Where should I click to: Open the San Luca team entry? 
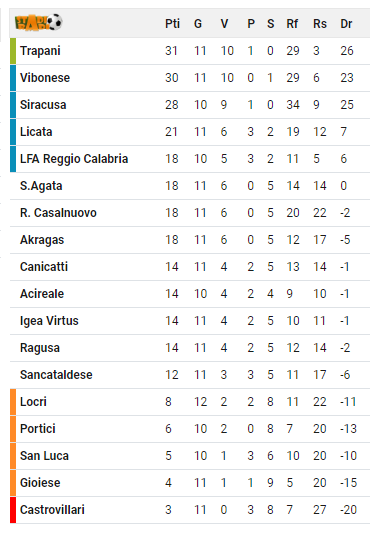coord(44,456)
